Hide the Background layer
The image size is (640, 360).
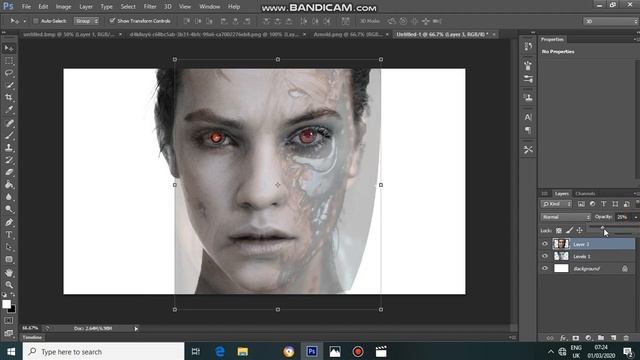click(545, 269)
